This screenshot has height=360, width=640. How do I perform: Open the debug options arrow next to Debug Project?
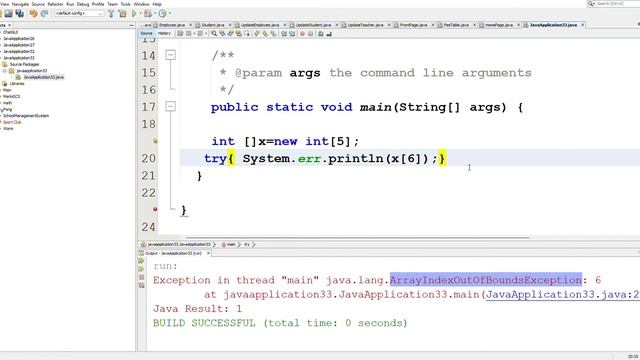(155, 13)
